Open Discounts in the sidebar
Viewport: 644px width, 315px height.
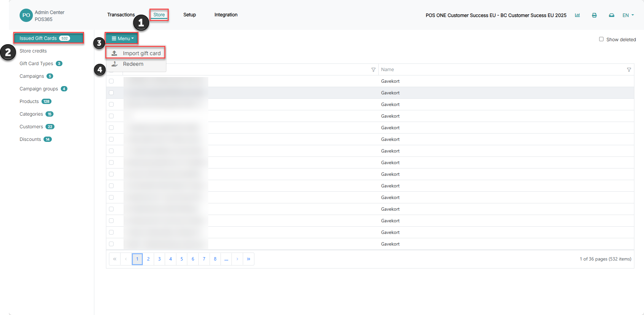click(36, 139)
